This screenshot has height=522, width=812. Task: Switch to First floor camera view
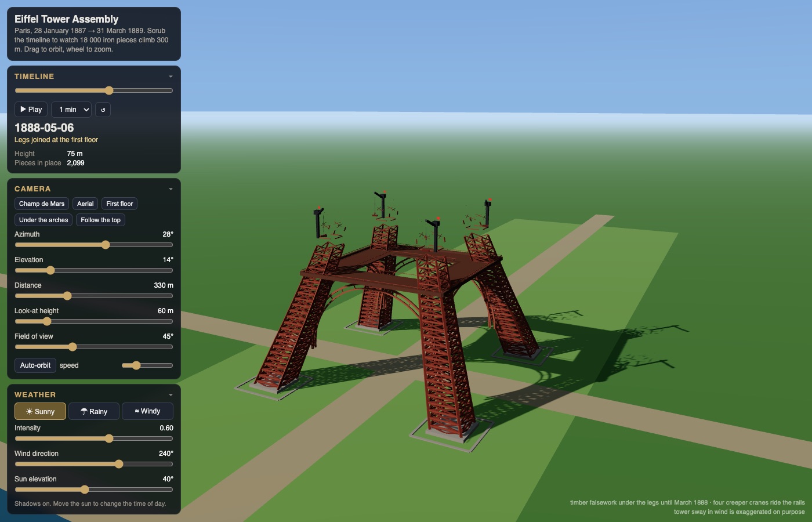pos(119,204)
